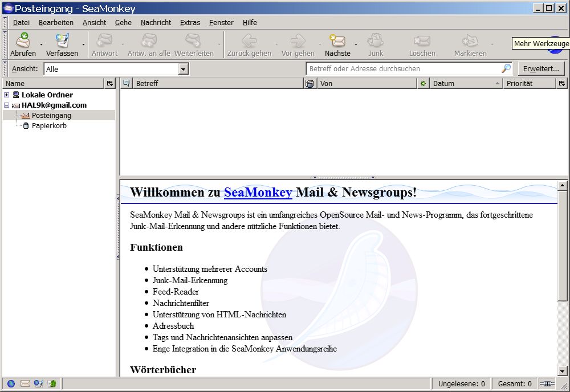Open Address Book from status bar icon
Image resolution: width=570 pixels, height=392 pixels.
click(x=52, y=383)
